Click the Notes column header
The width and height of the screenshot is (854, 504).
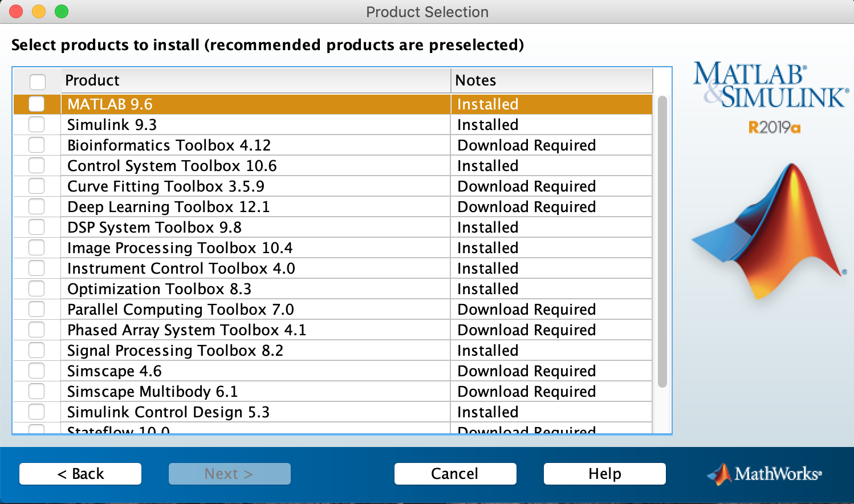(552, 80)
